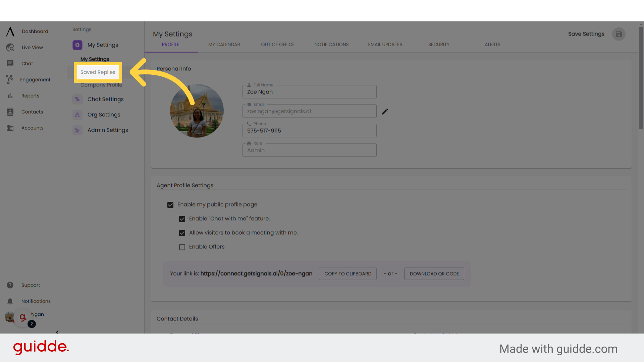Click Download QR Code button
The width and height of the screenshot is (644, 362).
(x=434, y=274)
